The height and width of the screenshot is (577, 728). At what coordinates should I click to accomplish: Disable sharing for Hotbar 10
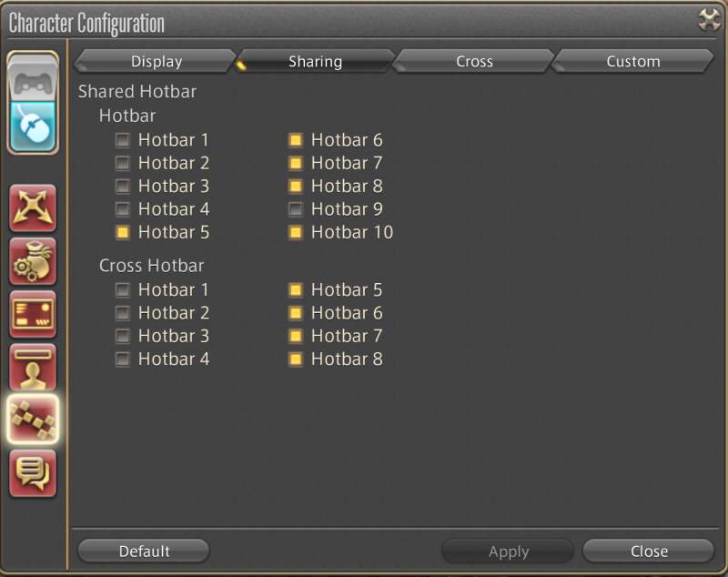(296, 232)
